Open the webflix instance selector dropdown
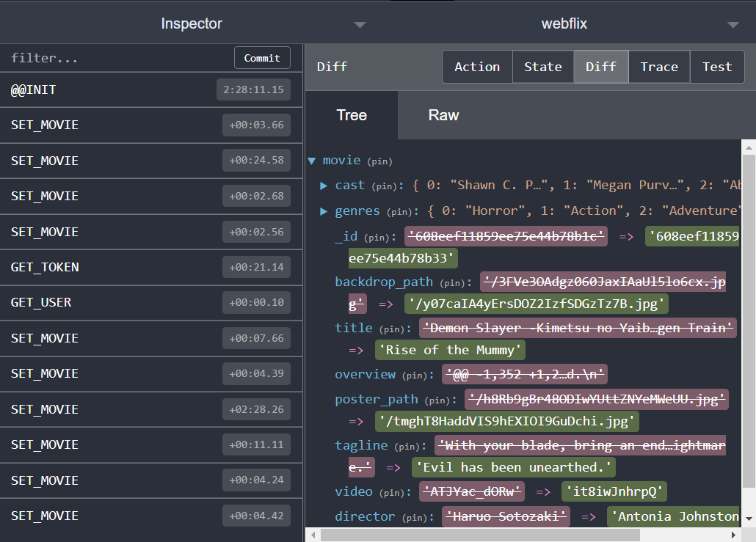The image size is (756, 542). point(733,23)
